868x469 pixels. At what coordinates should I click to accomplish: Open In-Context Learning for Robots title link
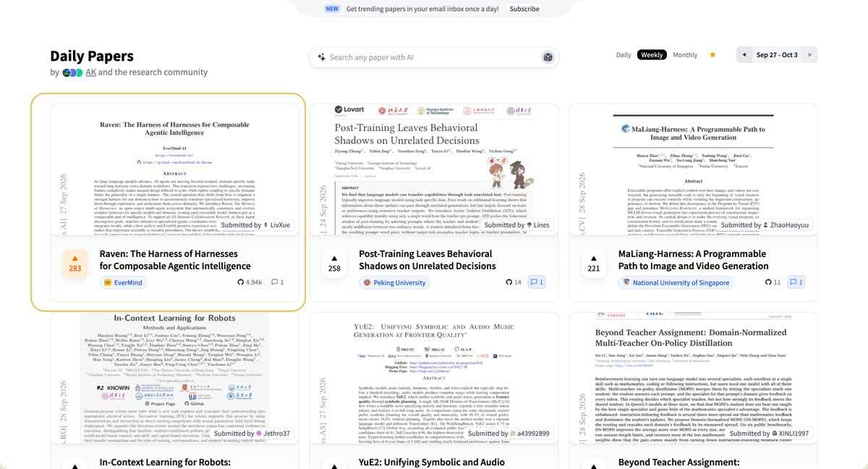click(x=165, y=462)
